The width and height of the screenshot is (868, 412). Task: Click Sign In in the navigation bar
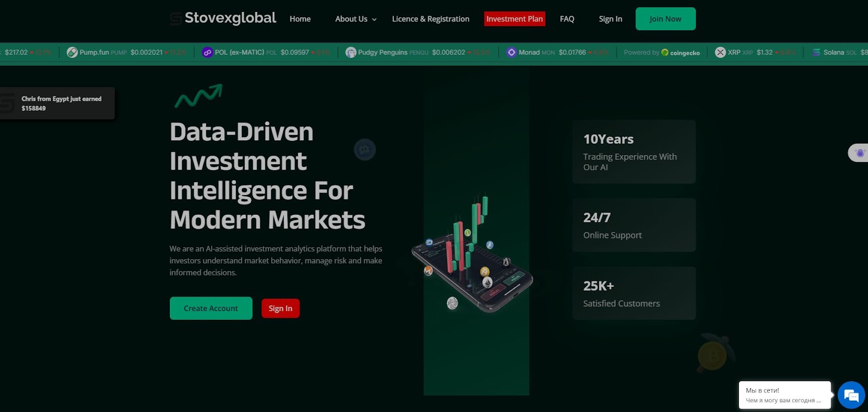click(610, 19)
